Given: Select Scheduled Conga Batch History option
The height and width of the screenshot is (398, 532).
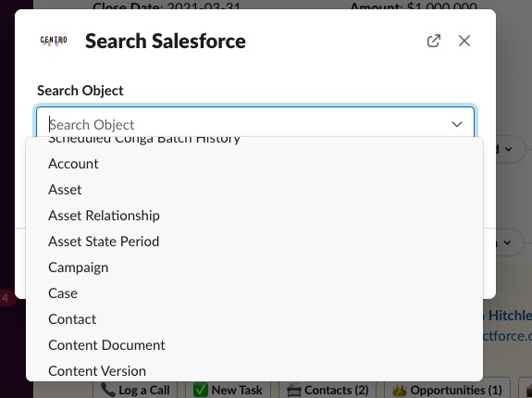Looking at the screenshot, I should (x=254, y=141).
